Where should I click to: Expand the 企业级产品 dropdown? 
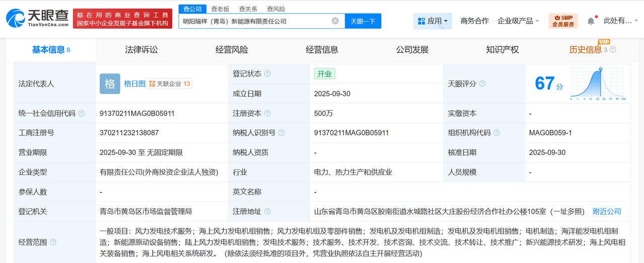tap(518, 21)
